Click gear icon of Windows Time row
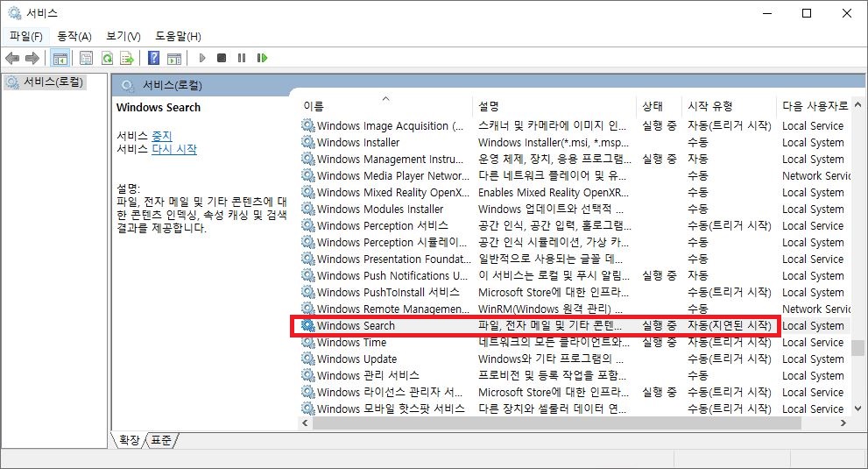Screen dimensions: 868x469 point(307,342)
